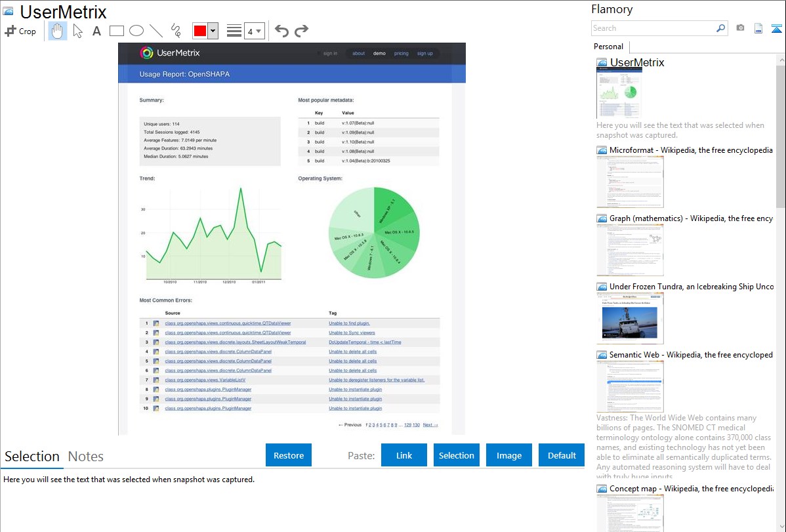Redo the undone annotation

(301, 31)
